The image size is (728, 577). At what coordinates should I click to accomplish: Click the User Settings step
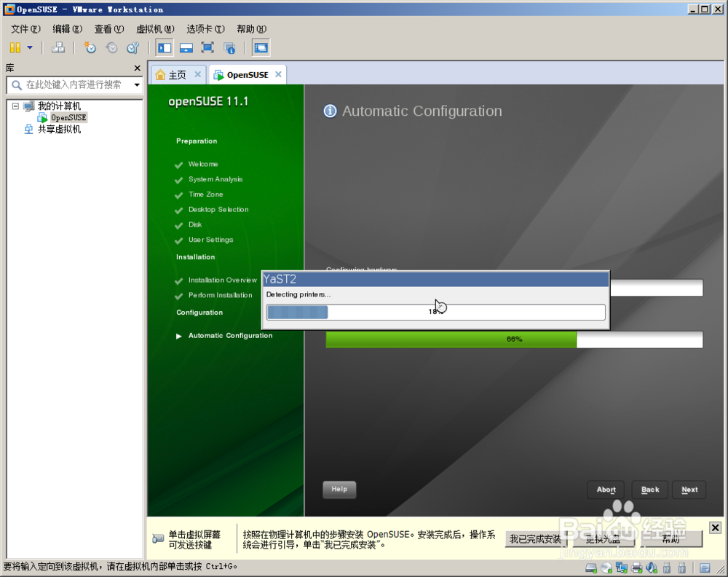coord(211,240)
